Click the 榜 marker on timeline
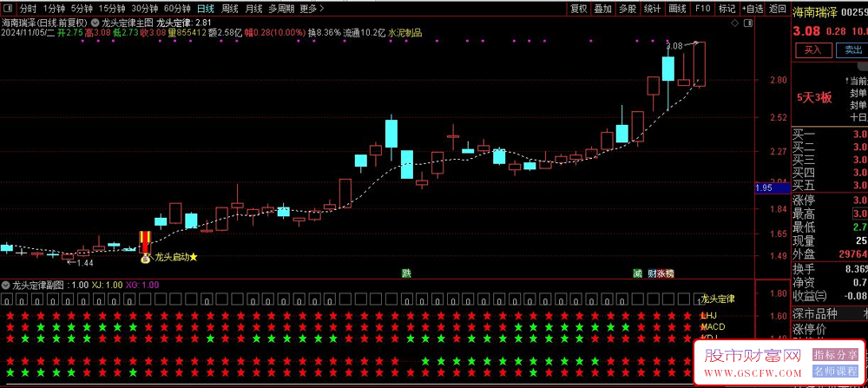Screen dimensions: 868x388 [x=670, y=273]
